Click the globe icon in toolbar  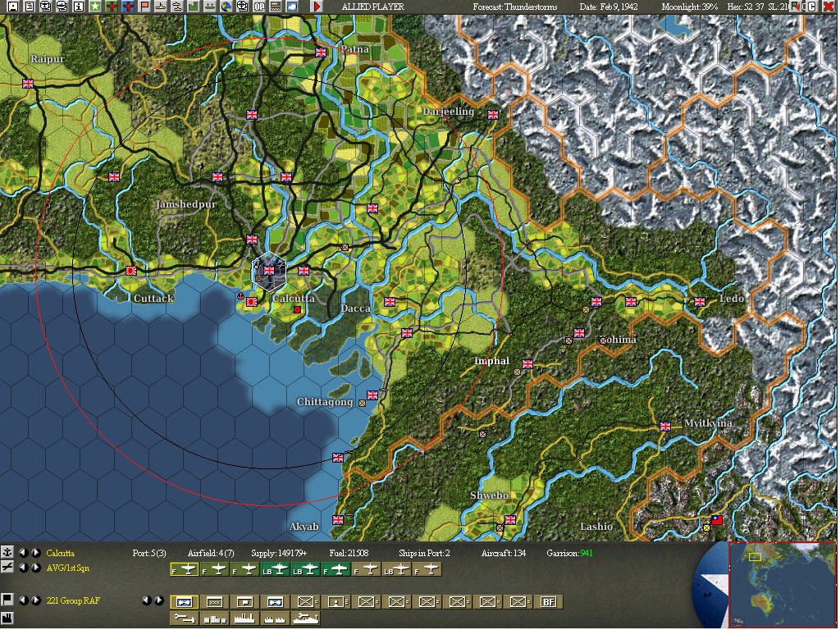click(x=226, y=7)
